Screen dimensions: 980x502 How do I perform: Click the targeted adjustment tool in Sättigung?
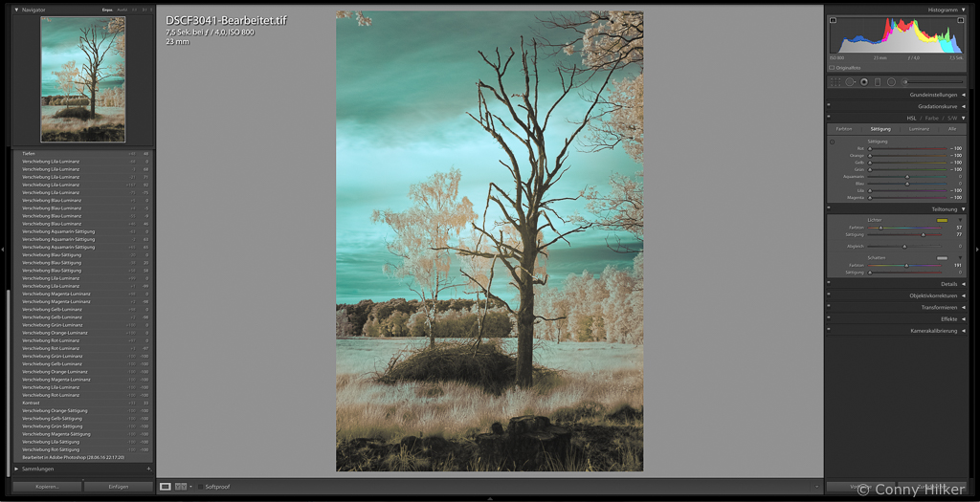click(832, 142)
